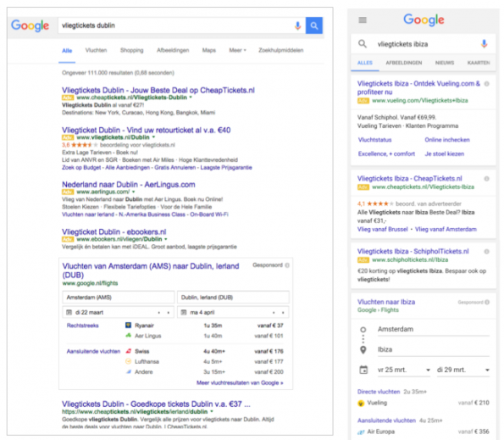Click the mobile search magnifier icon
Screen dimensions: 504x440
[363, 44]
